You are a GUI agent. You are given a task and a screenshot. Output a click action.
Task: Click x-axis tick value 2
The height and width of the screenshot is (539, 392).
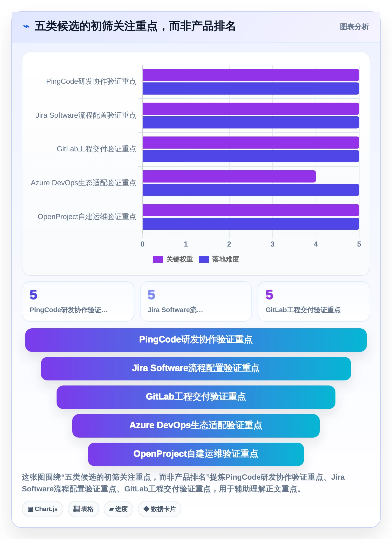tap(229, 244)
